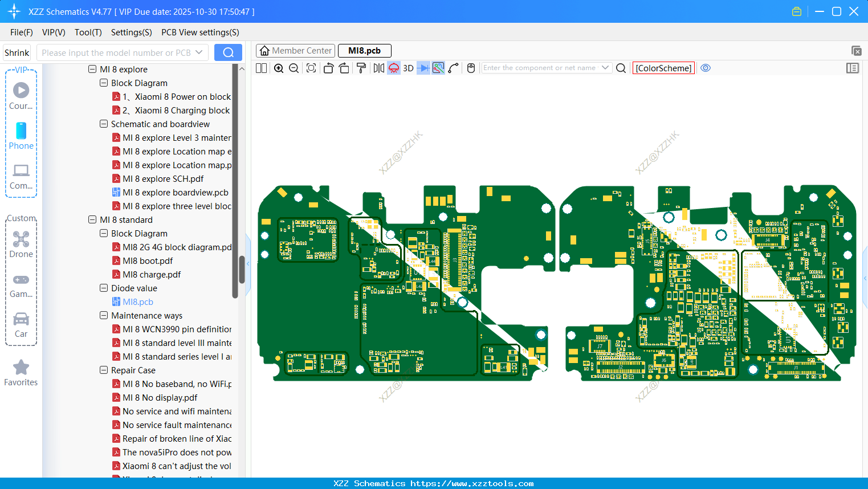This screenshot has height=489, width=868.
Task: Click the Shrink button
Action: pos(17,52)
